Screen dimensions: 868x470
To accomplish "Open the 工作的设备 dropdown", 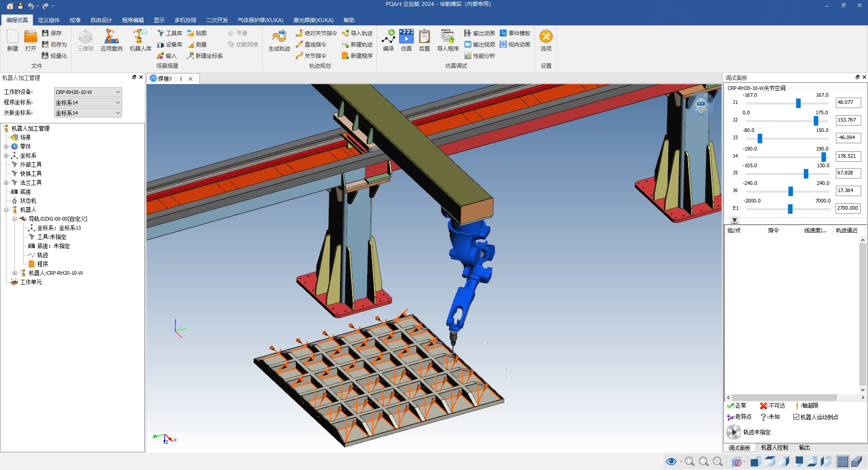I will [88, 92].
